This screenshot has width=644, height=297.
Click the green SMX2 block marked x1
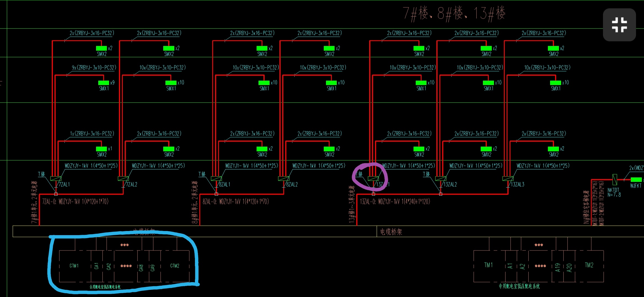pos(101,149)
